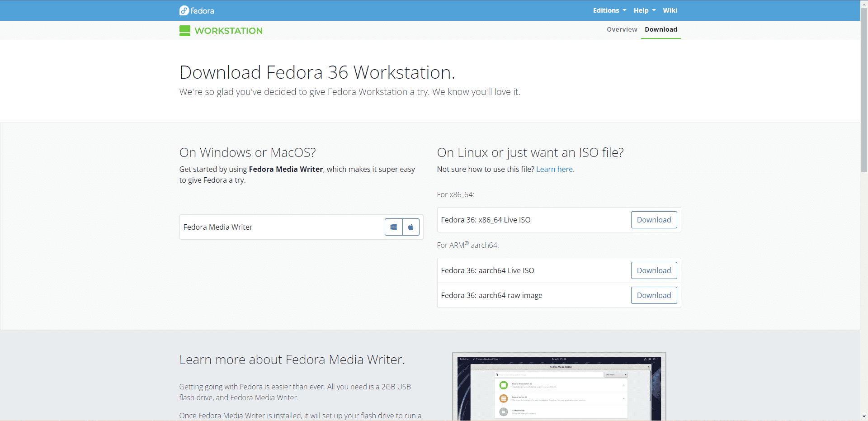Click the 'Fedora 36: x86_64 Live ISO' text
The image size is (868, 421).
click(x=486, y=220)
